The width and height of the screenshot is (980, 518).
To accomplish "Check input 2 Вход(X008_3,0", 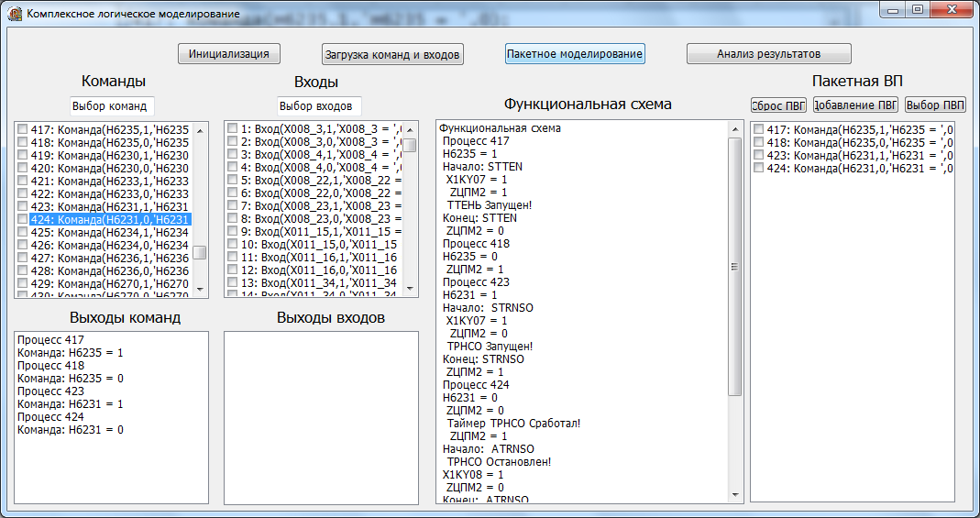I will pyautogui.click(x=233, y=141).
